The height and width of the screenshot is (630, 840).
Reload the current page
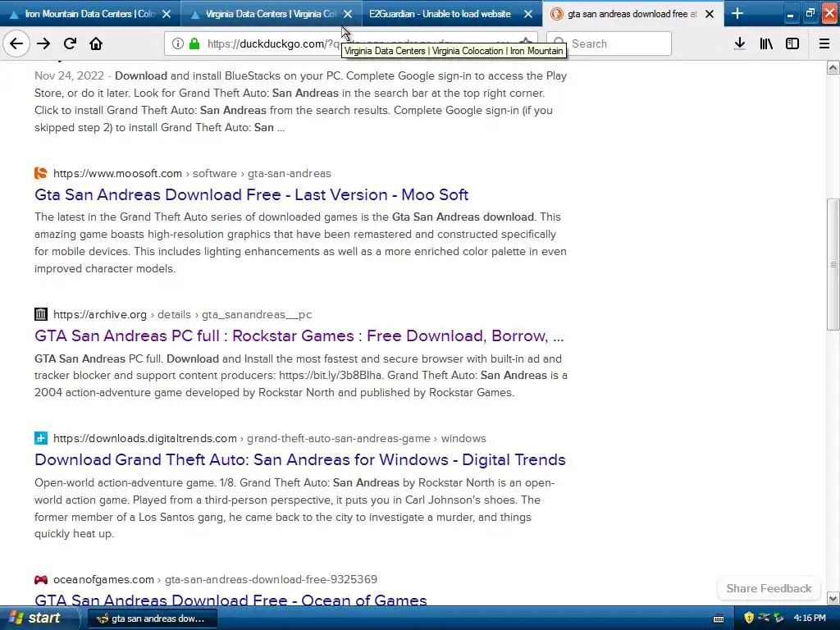pyautogui.click(x=70, y=43)
